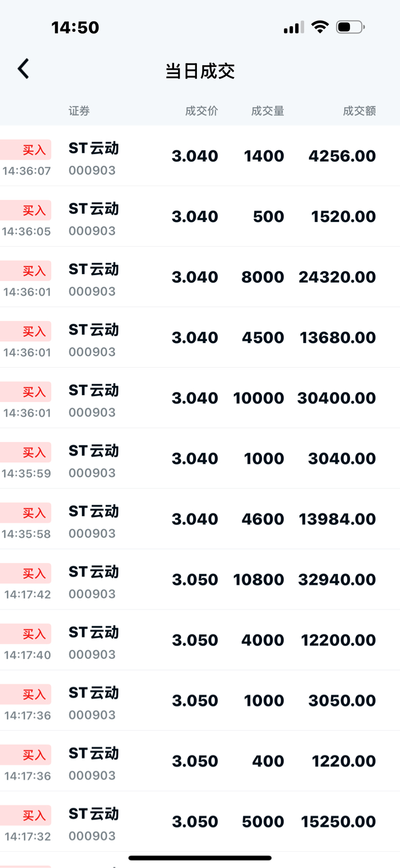Image resolution: width=400 pixels, height=868 pixels.
Task: Tap the cellular signal bars icon
Action: coord(294,27)
